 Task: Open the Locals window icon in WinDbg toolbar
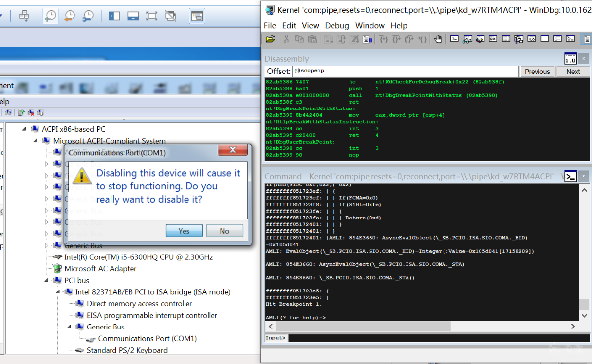click(480, 39)
